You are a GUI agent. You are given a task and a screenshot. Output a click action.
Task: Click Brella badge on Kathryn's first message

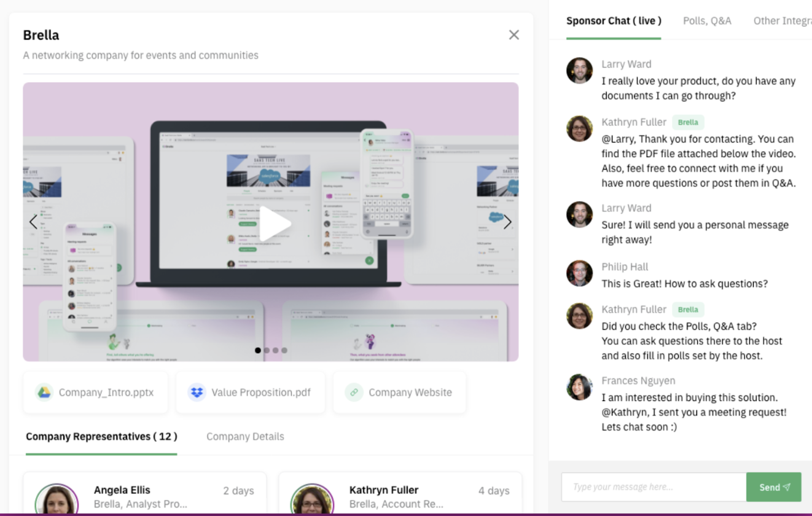click(688, 122)
